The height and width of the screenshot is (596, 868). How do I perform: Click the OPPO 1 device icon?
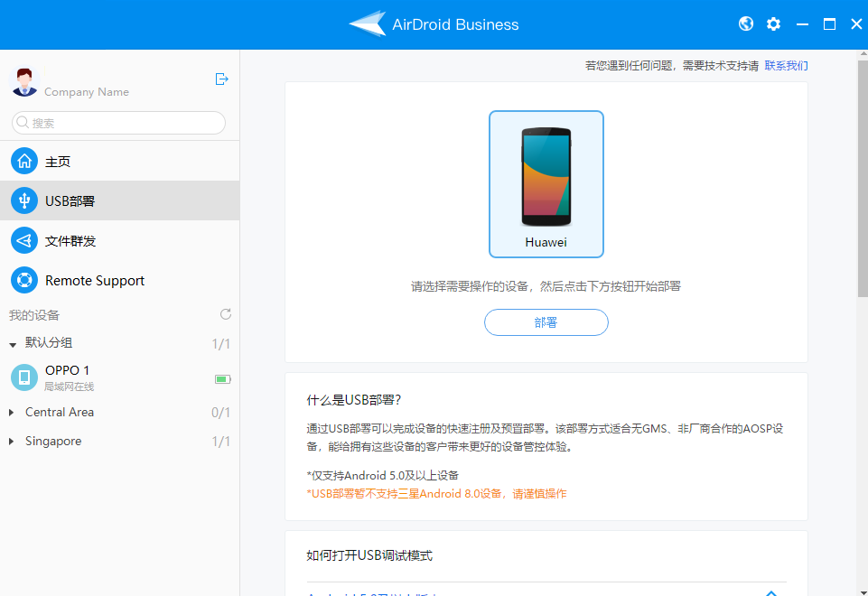pyautogui.click(x=24, y=377)
